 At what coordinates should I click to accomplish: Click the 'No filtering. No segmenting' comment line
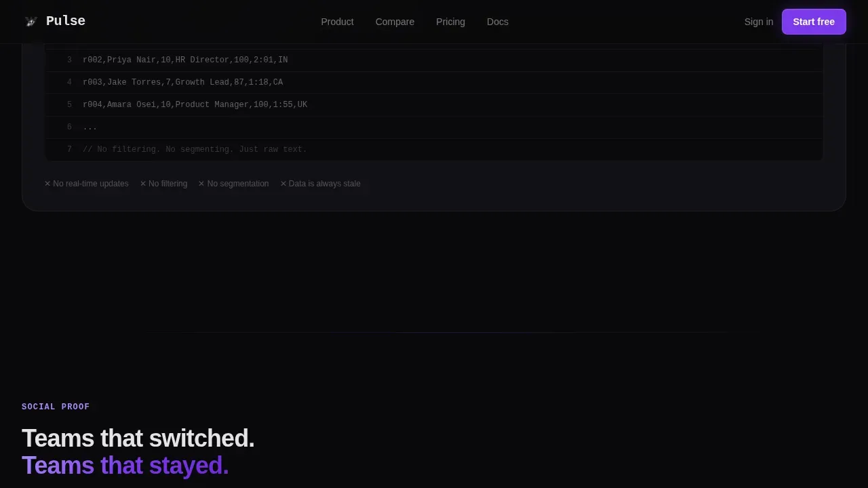click(434, 150)
